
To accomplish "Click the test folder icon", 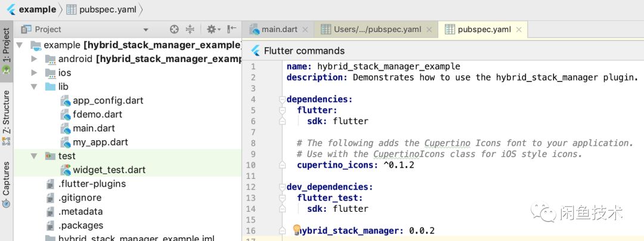I will click(x=50, y=156).
